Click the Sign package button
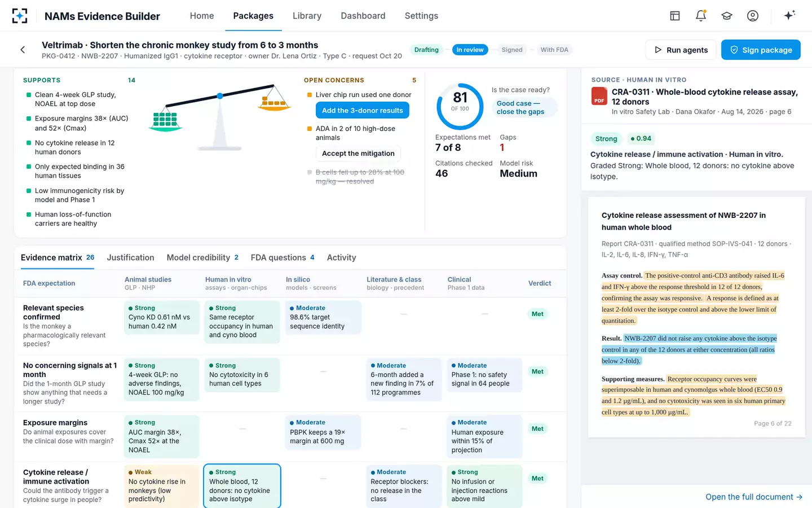The height and width of the screenshot is (508, 812). (761, 50)
